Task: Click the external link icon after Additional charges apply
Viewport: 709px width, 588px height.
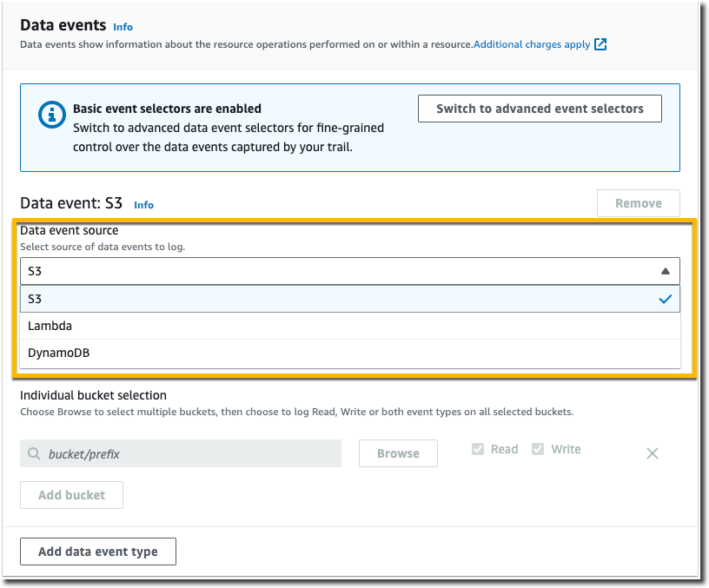Action: click(x=600, y=44)
